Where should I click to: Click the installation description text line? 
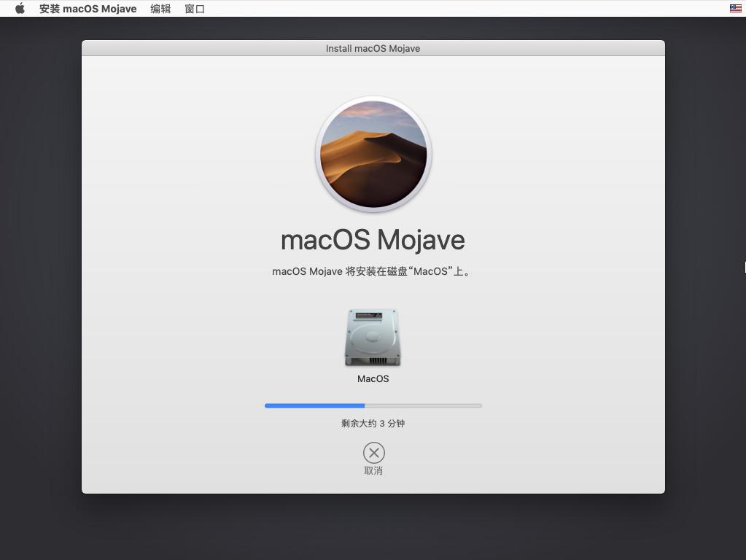[x=373, y=271]
